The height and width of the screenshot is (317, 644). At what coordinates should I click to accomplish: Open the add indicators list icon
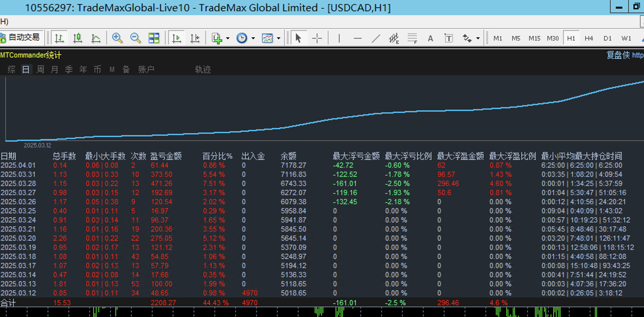217,38
